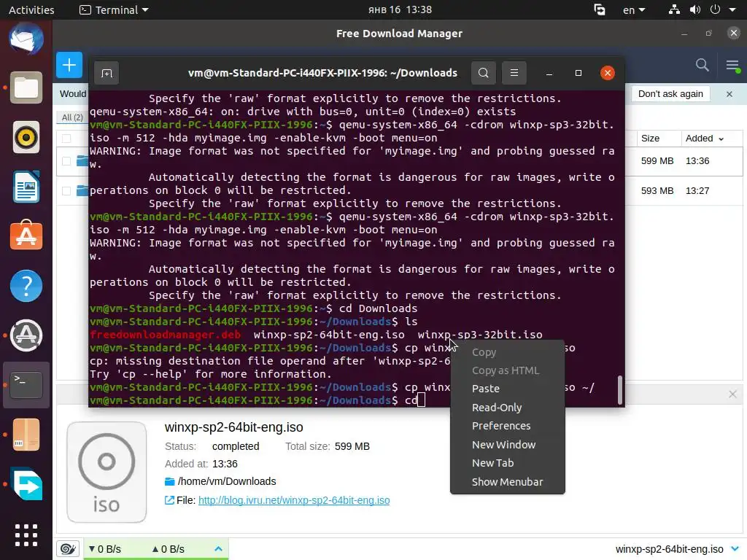This screenshot has height=560, width=747.
Task: Add new download with plus button
Action: point(69,65)
